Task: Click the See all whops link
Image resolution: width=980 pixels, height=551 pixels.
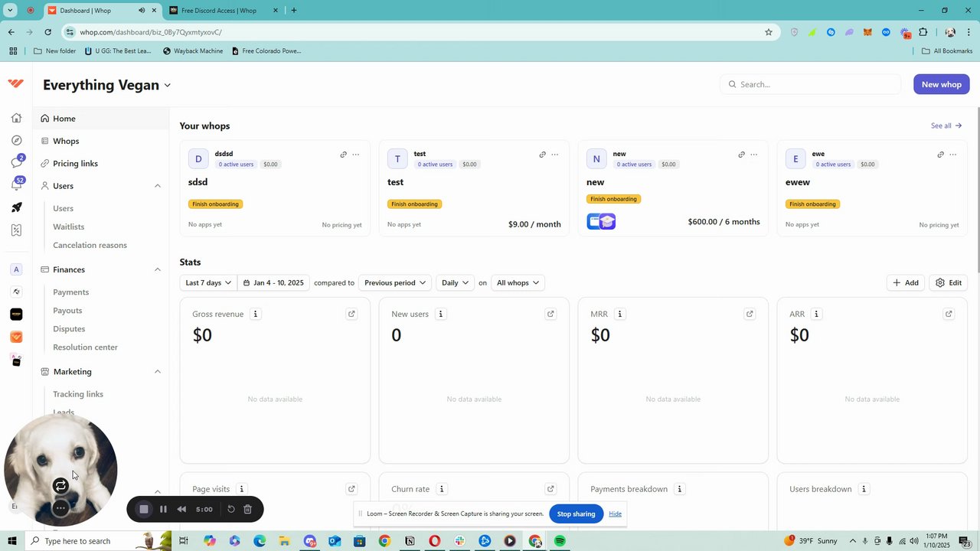Action: coord(946,126)
